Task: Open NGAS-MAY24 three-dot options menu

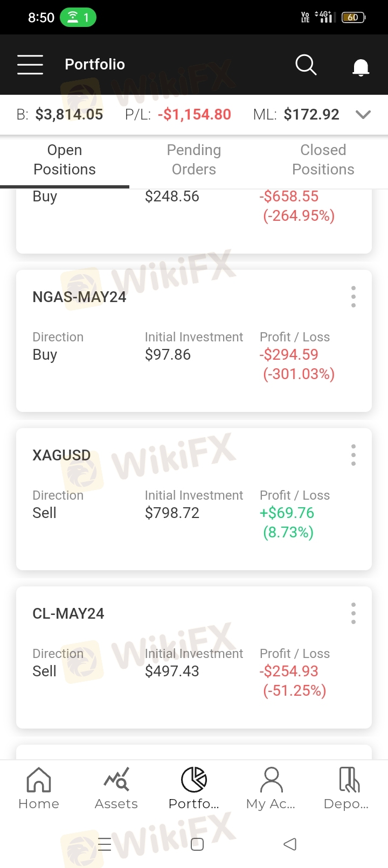Action: 354,297
